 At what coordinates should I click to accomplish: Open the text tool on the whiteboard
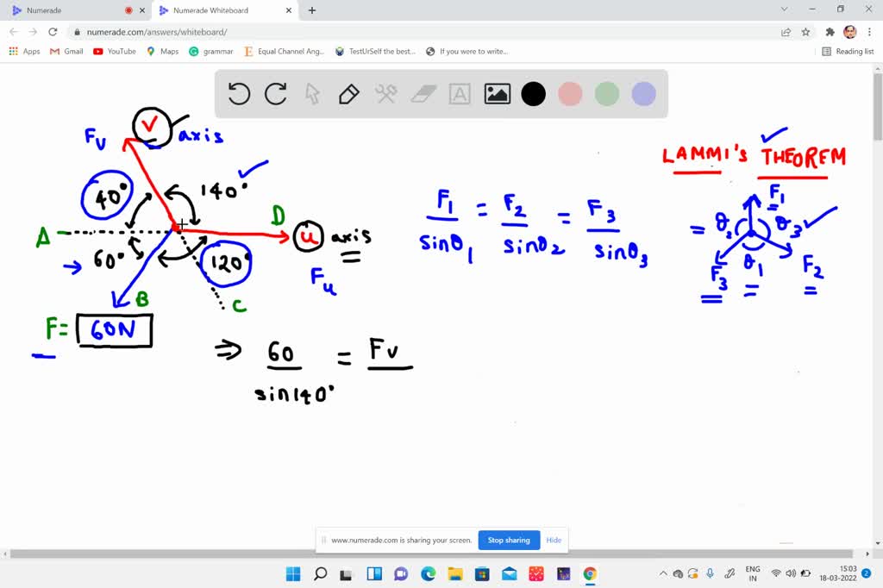coord(459,94)
